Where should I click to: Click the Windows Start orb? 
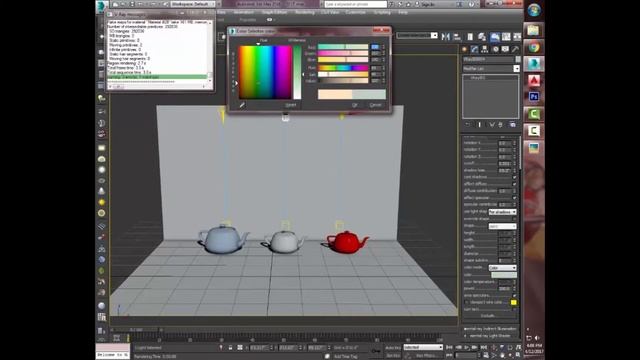[x=534, y=10]
